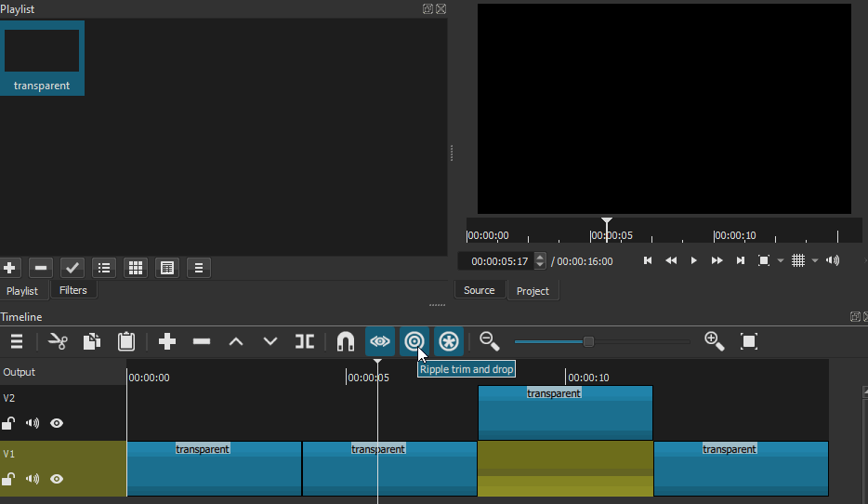Skip to the end of the player

(x=740, y=260)
